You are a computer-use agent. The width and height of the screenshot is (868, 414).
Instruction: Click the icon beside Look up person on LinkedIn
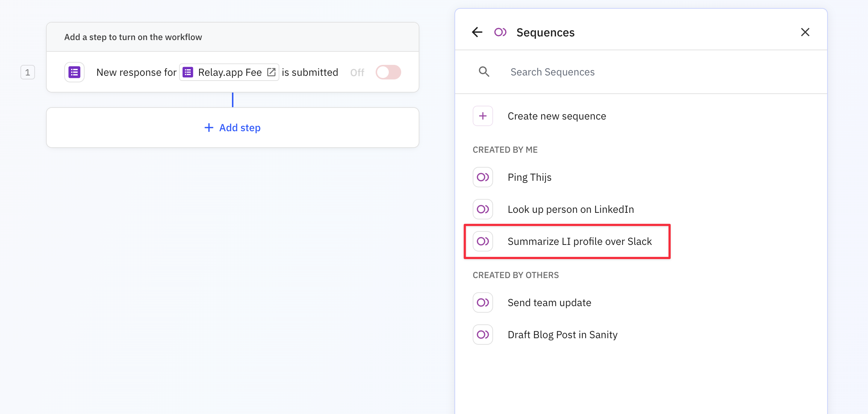coord(483,209)
